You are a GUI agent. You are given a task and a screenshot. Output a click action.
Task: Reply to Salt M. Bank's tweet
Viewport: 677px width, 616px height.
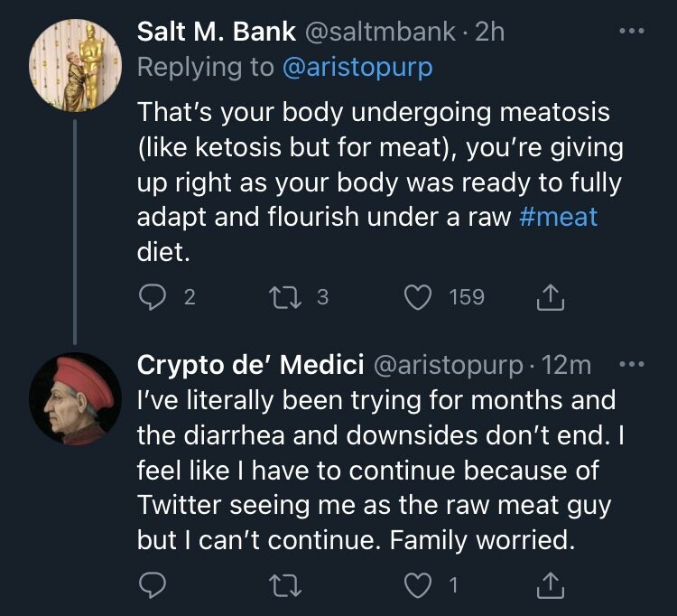153,297
